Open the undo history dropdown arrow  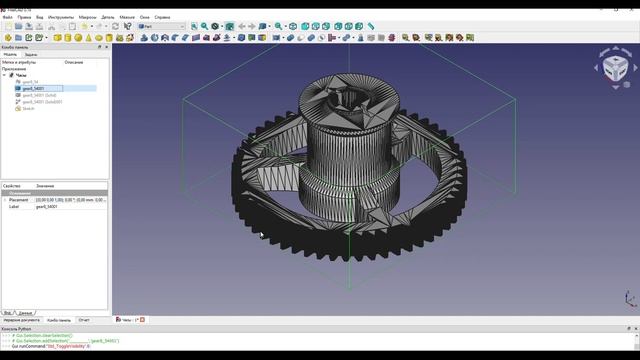(92, 26)
